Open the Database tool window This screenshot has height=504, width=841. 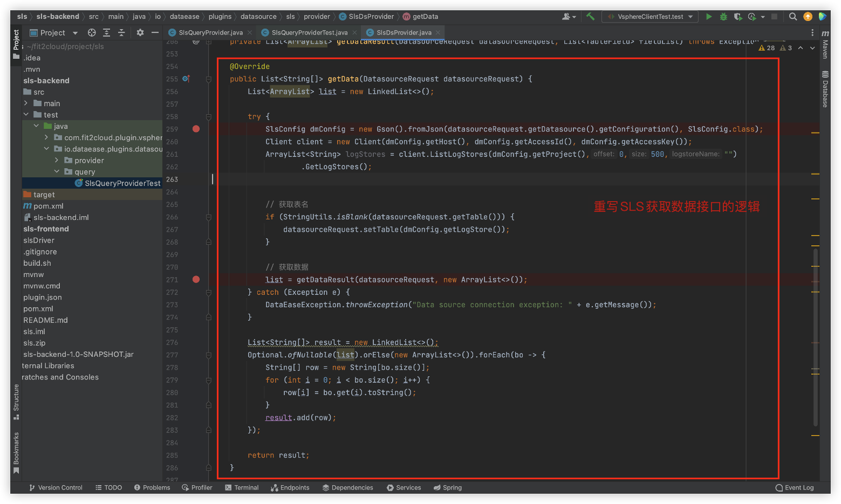click(x=825, y=89)
